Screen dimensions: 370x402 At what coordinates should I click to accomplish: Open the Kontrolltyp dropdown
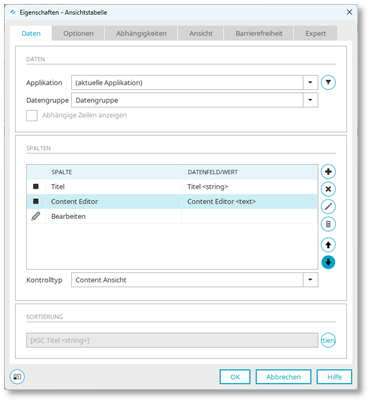[310, 280]
